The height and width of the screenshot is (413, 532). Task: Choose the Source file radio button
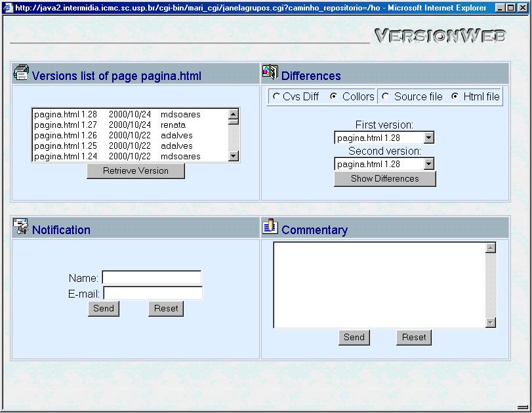tap(386, 96)
